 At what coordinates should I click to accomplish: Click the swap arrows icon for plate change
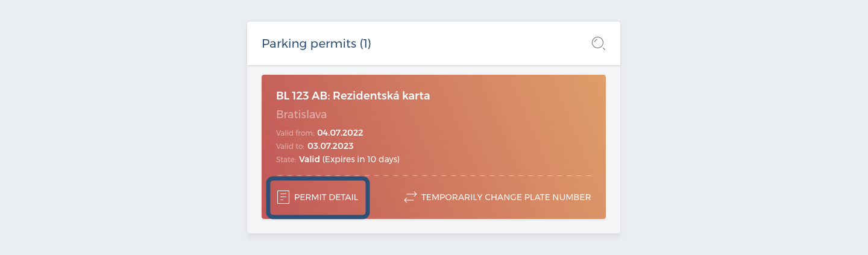point(410,197)
